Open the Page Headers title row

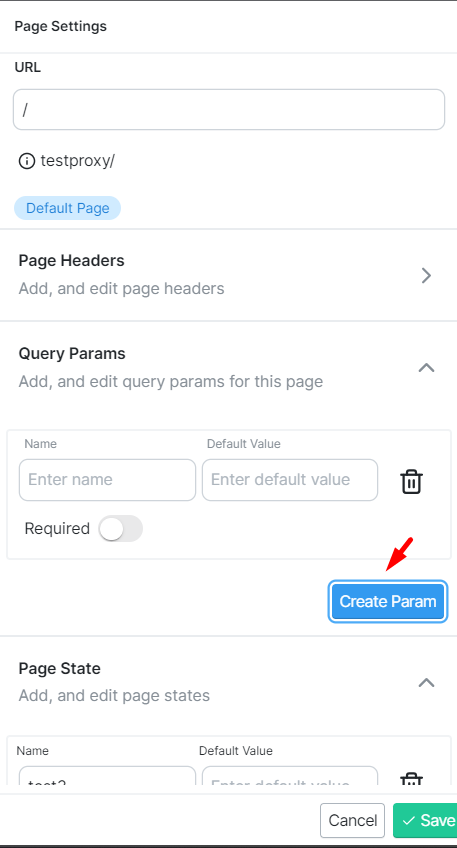pyautogui.click(x=229, y=275)
